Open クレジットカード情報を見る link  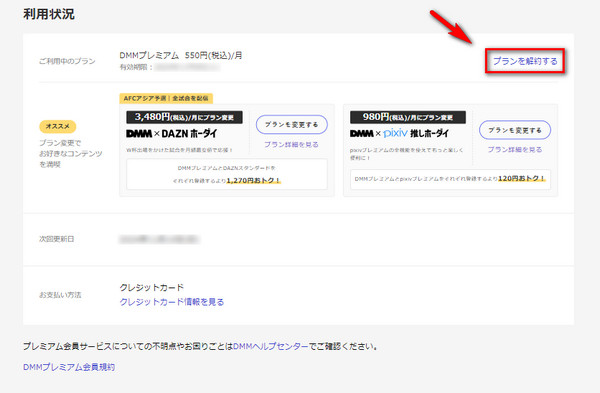point(172,302)
